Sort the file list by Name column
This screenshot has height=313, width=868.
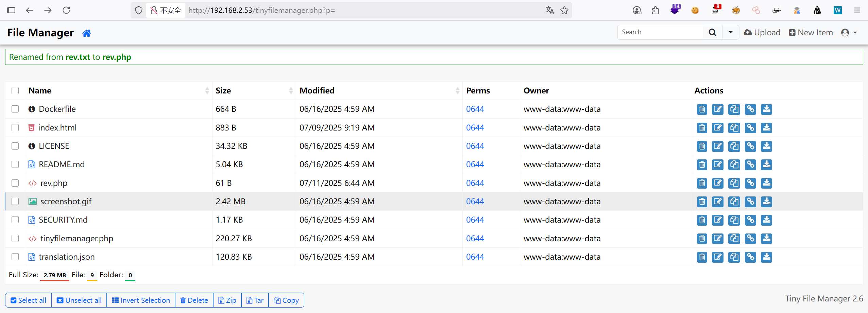coord(40,91)
